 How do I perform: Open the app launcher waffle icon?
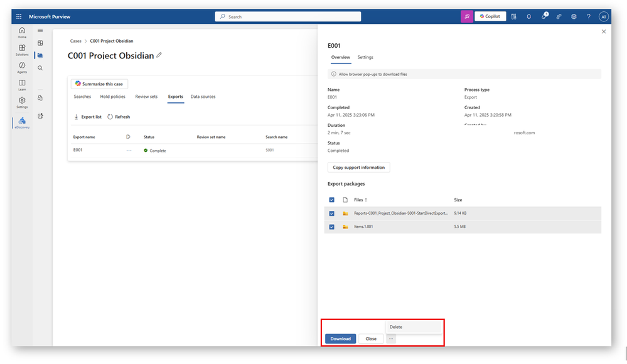19,16
